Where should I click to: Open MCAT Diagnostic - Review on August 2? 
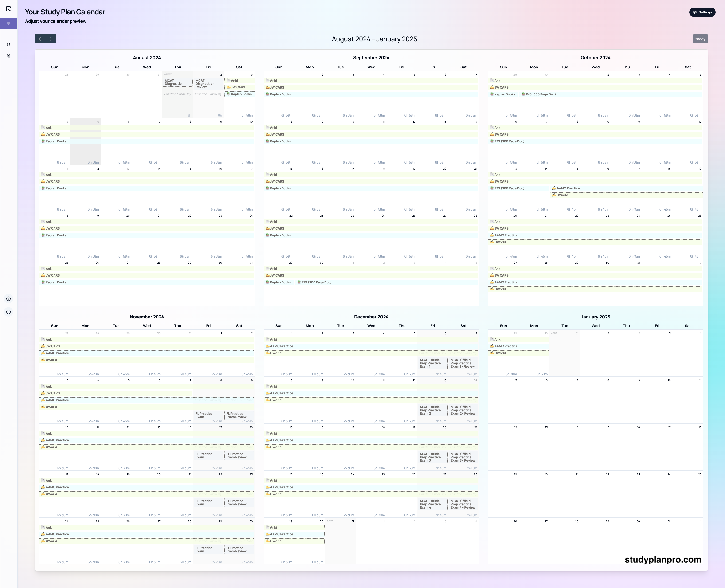209,84
